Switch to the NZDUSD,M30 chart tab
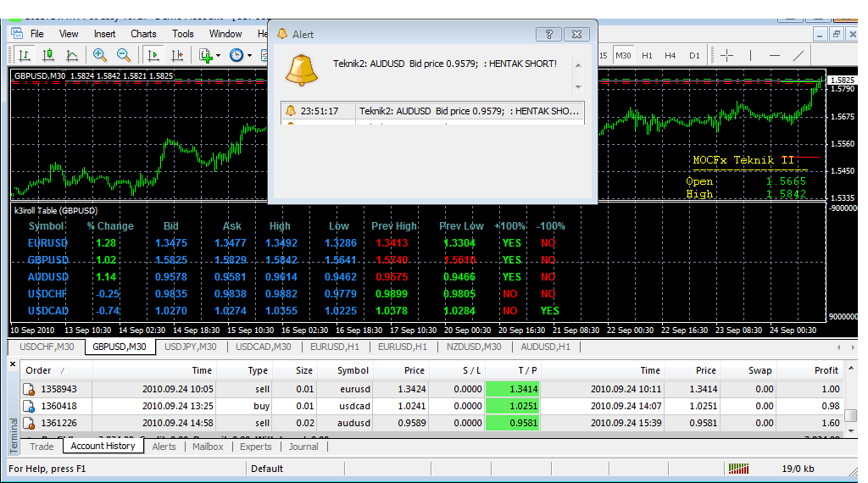The height and width of the screenshot is (483, 868). tap(474, 347)
